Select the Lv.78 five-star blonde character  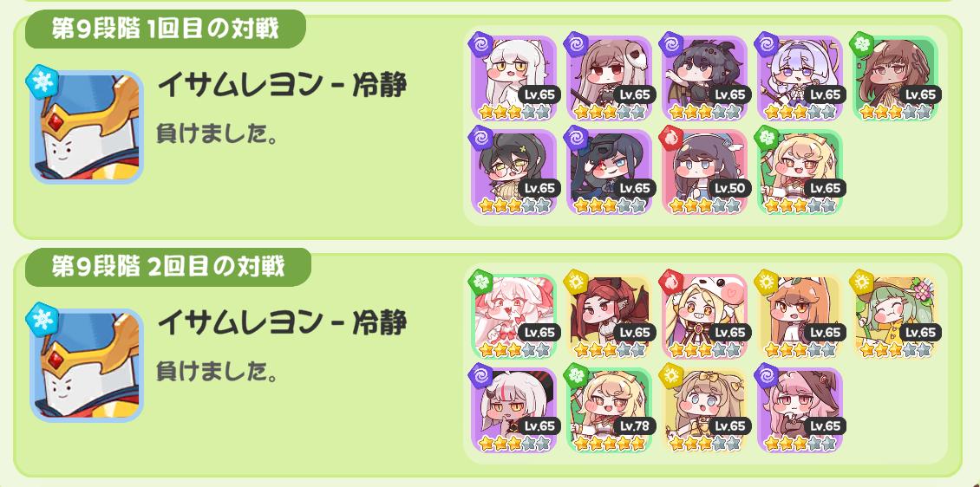click(610, 410)
